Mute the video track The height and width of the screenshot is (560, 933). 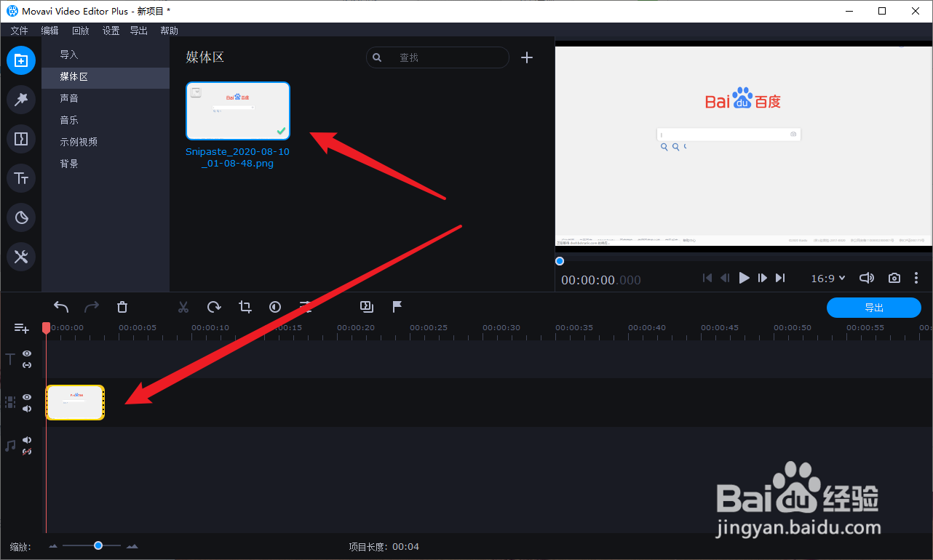tap(27, 409)
